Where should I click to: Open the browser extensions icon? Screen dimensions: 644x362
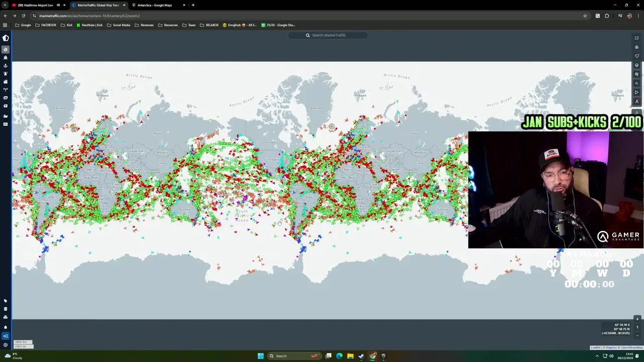(607, 16)
